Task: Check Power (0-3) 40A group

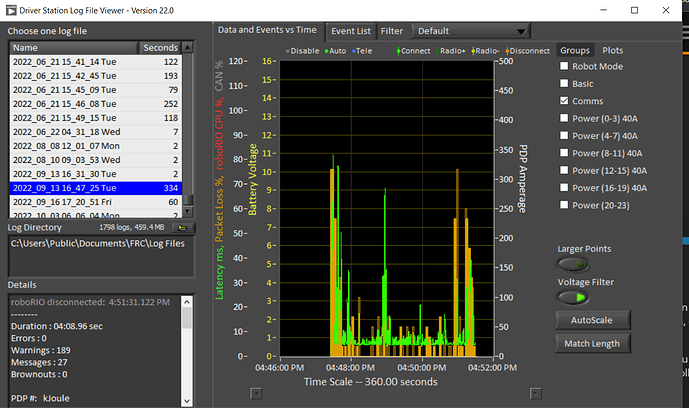Action: coord(564,118)
